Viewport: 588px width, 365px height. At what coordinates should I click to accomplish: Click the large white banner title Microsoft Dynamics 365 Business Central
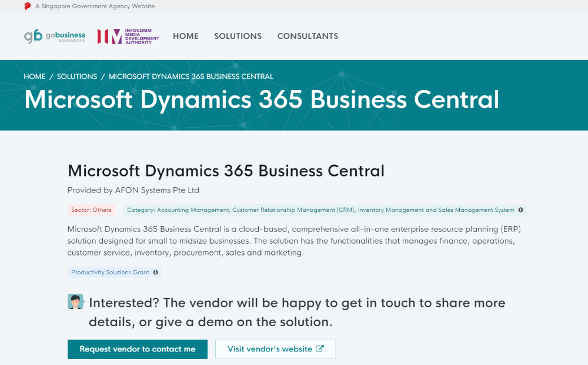[262, 99]
